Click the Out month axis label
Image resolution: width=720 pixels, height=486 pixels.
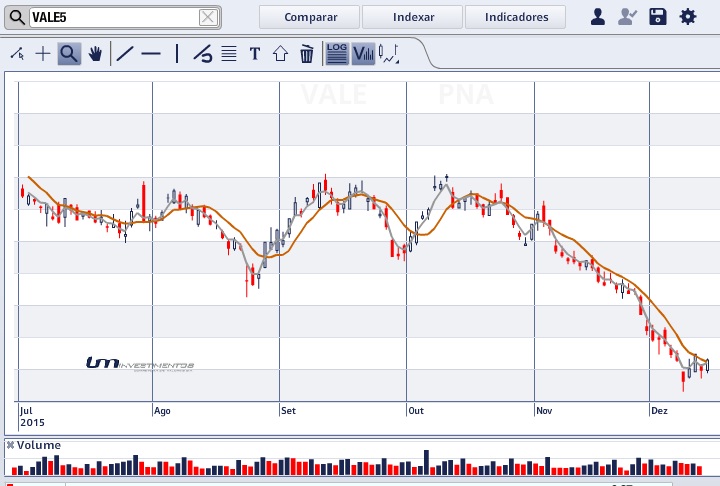coord(416,411)
